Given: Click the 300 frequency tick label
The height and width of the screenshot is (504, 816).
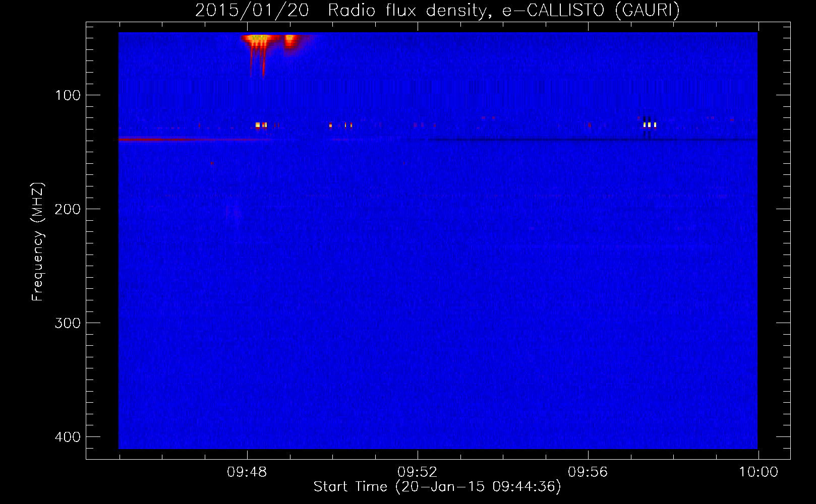Looking at the screenshot, I should 68,323.
